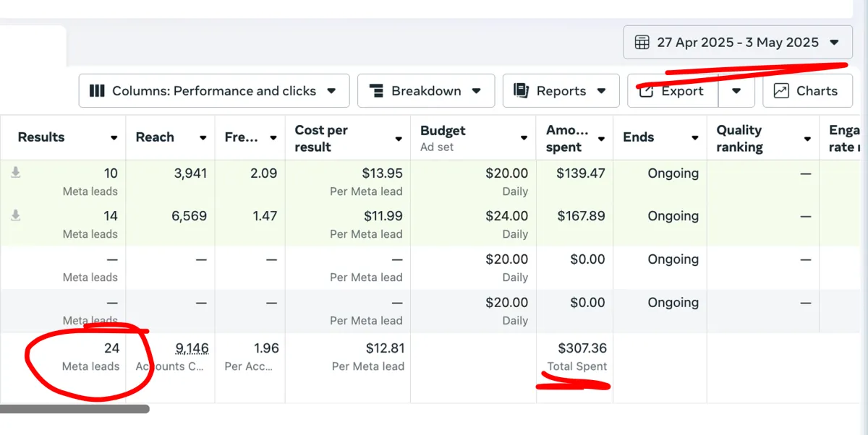Screen dimensions: 868x435
Task: Open the Reports dropdown menu
Action: 601,91
